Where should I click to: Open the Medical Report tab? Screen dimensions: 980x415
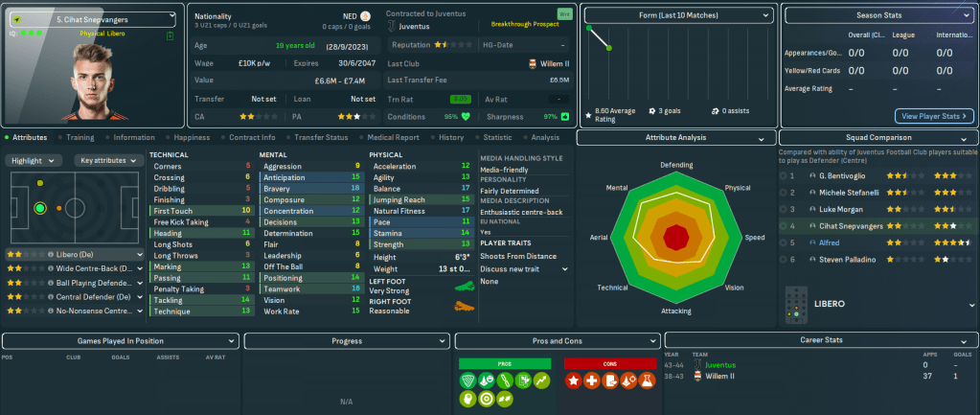click(392, 137)
